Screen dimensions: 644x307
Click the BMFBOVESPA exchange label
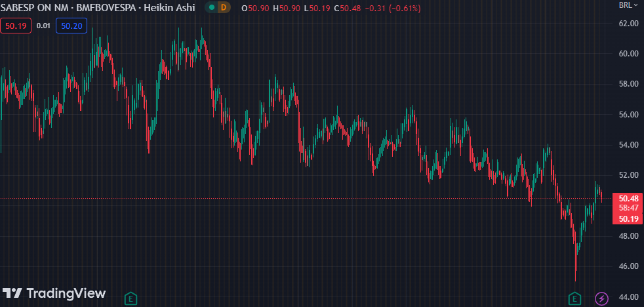tap(108, 7)
